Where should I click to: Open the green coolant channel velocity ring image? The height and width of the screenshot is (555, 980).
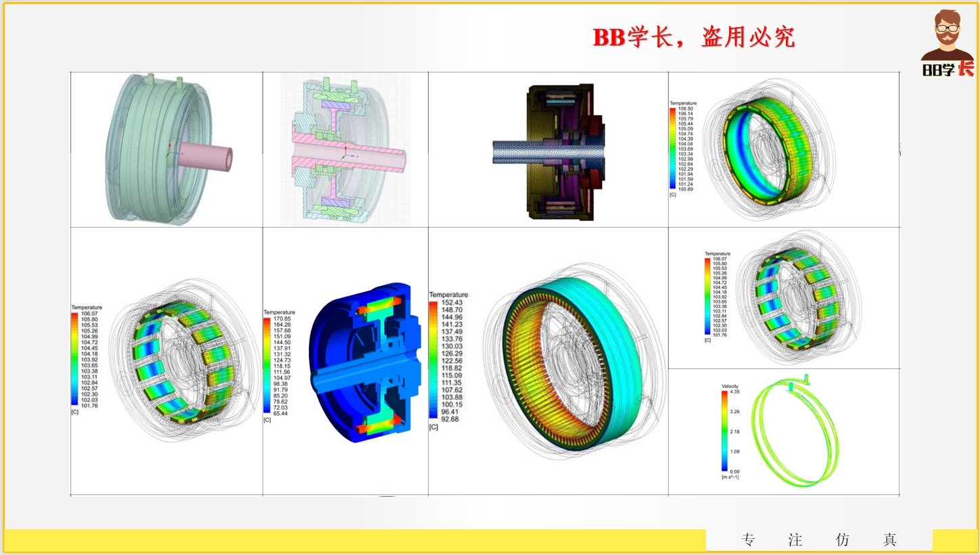[795, 430]
